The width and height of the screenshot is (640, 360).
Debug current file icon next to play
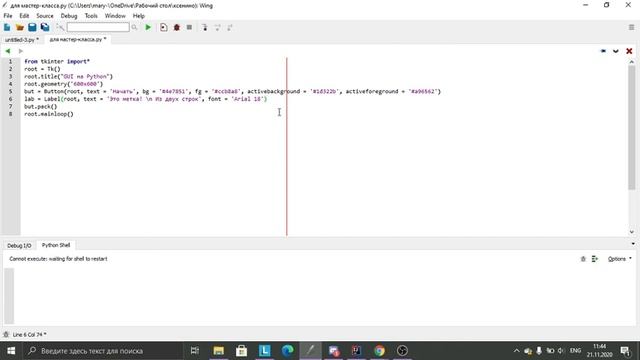164,27
